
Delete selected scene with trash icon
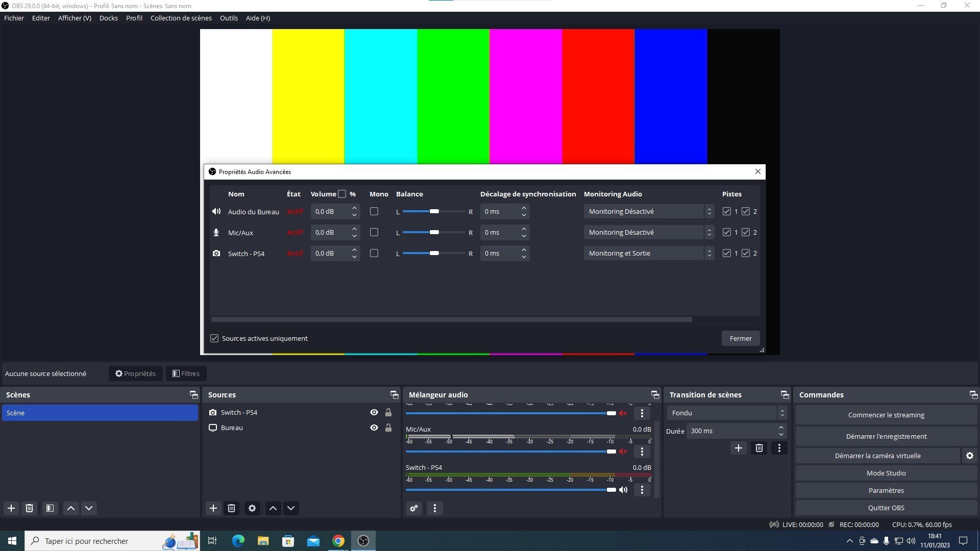(x=29, y=508)
